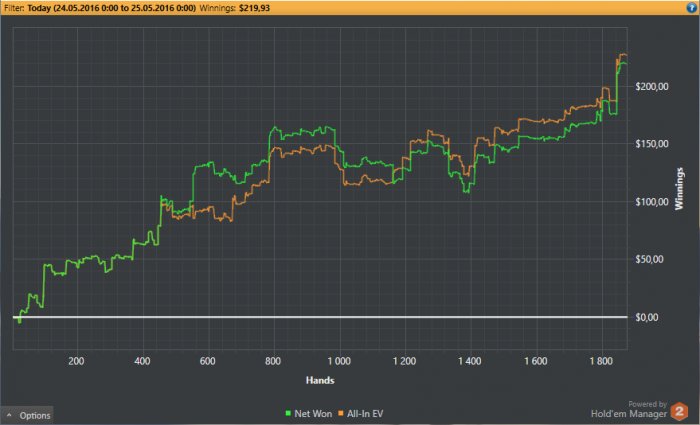Toggle the All-In EV legend entry
Screen dimensions: 700x425
[x=361, y=414]
